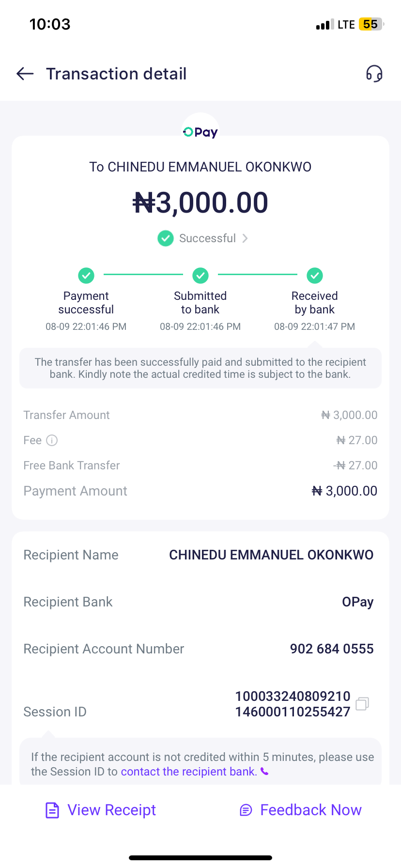
Task: Tap the View Receipt document icon
Action: click(52, 810)
